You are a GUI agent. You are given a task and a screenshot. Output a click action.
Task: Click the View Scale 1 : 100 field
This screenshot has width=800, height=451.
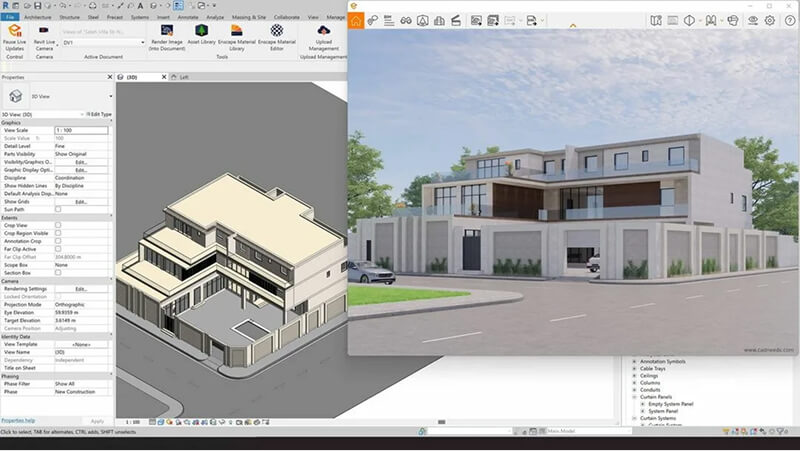tap(81, 131)
